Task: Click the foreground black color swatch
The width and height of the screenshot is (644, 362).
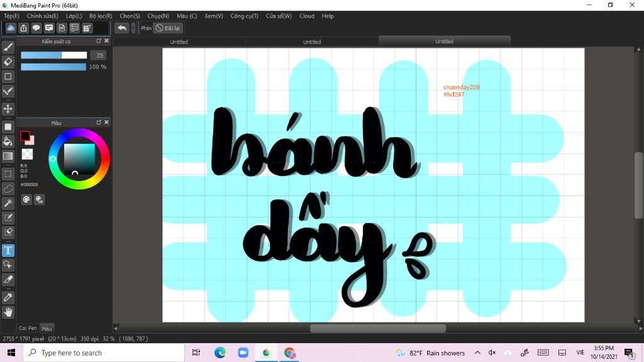Action: tap(25, 136)
